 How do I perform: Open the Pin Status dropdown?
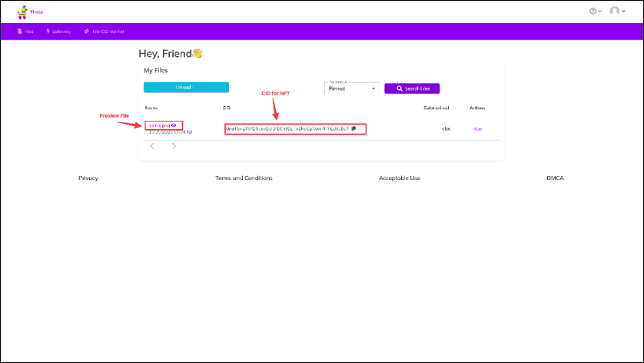pos(352,88)
